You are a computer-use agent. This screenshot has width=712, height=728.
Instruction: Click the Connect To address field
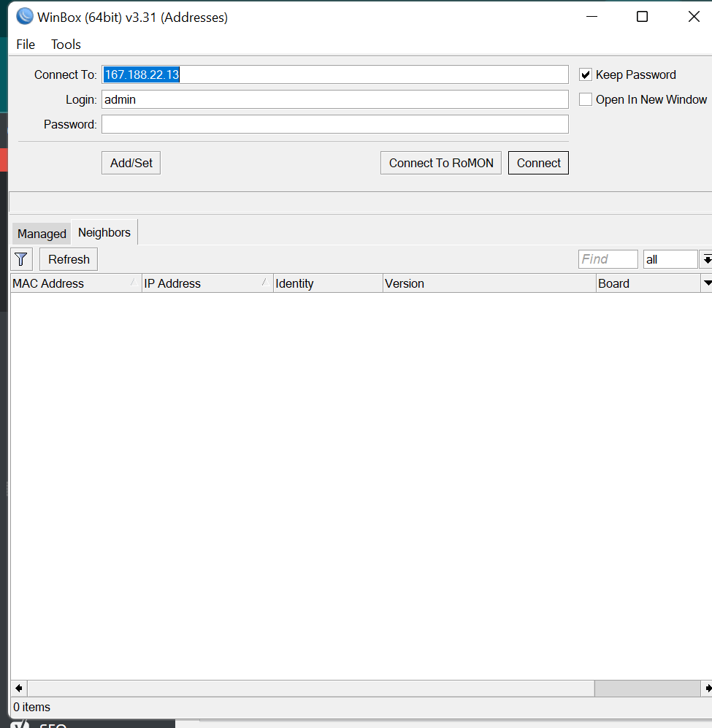[x=335, y=74]
